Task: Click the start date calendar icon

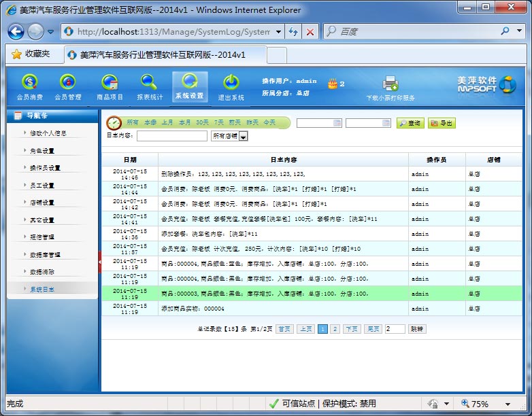Action: click(337, 123)
